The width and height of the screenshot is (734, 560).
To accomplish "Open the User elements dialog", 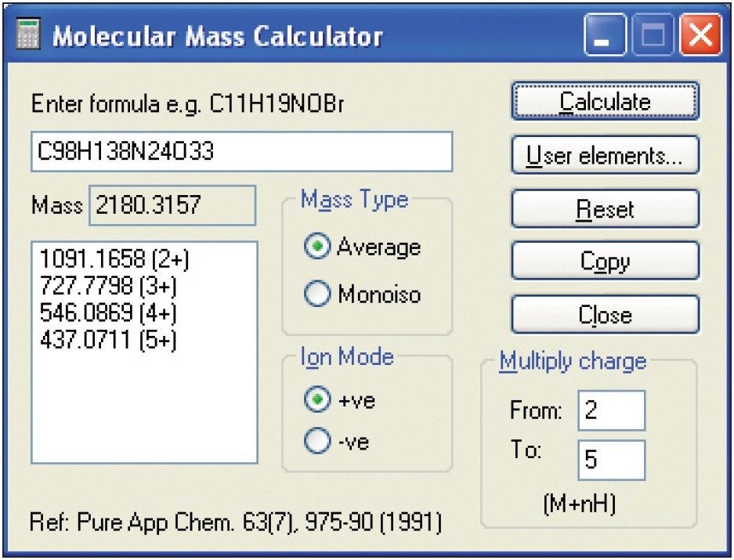I will point(605,154).
